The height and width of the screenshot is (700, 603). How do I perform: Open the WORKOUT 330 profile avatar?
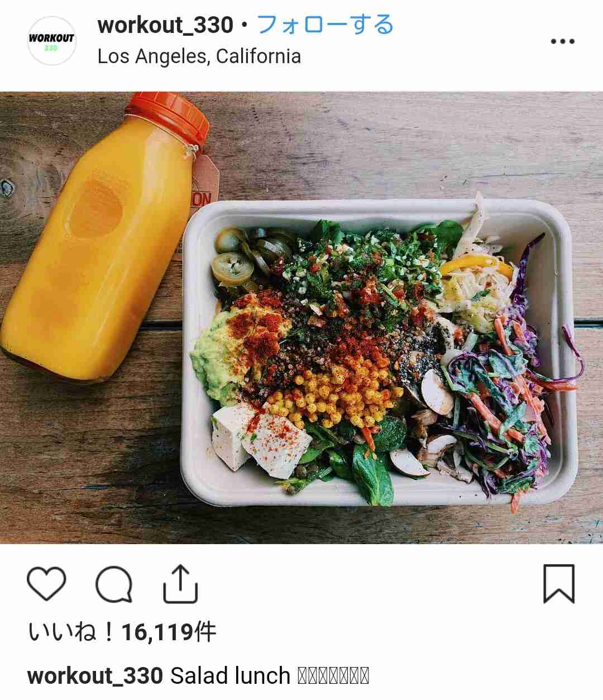[51, 41]
